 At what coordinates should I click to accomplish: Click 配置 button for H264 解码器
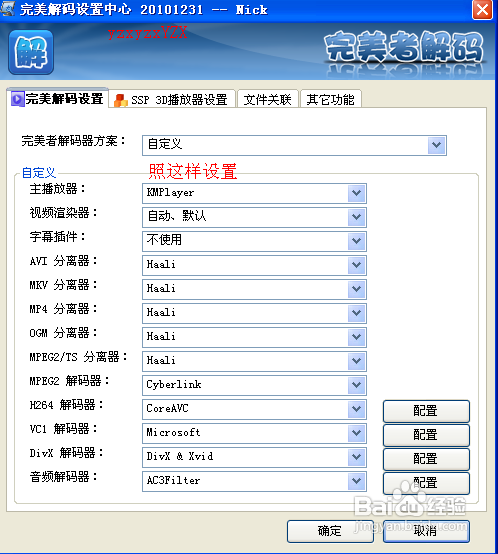[426, 411]
